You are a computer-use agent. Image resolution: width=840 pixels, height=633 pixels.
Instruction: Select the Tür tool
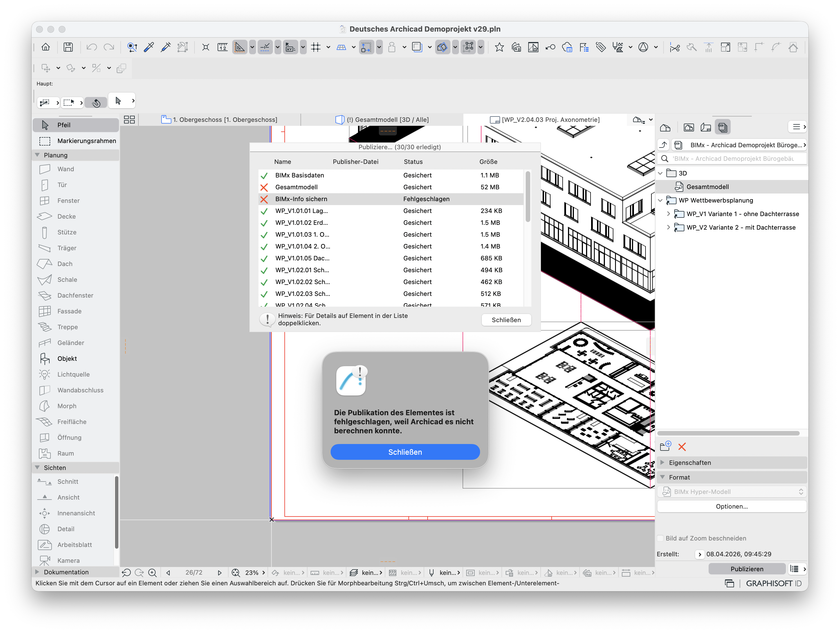pyautogui.click(x=75, y=185)
